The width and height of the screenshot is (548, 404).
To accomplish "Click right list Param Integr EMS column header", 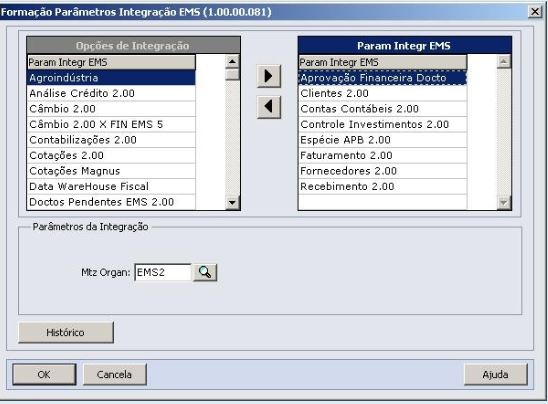I will (383, 62).
